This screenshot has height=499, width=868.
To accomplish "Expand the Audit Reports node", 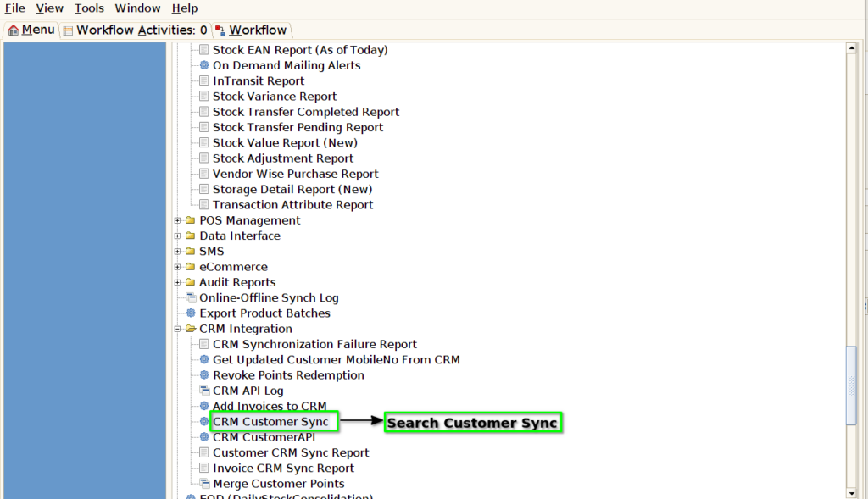I will tap(178, 282).
